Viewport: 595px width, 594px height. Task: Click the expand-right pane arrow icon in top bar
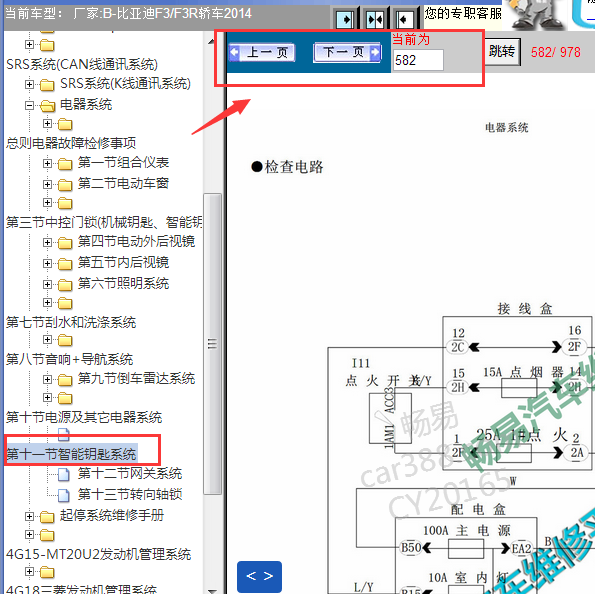point(345,19)
